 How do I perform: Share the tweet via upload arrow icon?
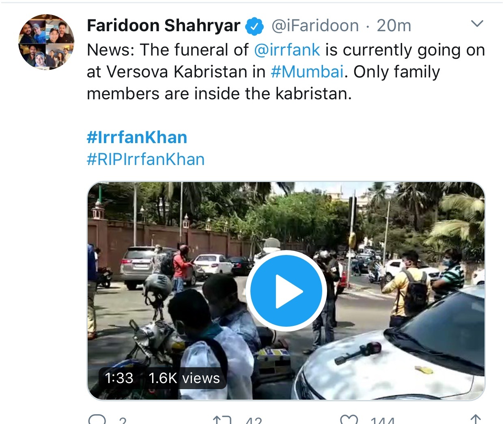pos(475,420)
